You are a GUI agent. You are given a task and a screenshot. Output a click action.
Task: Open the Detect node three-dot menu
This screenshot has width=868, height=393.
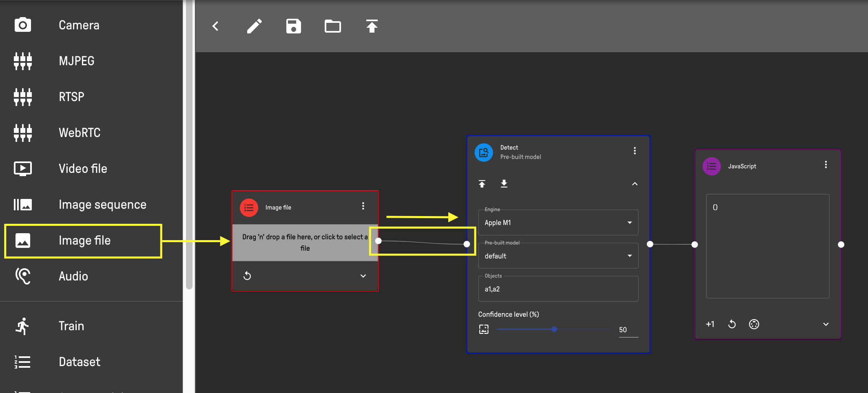click(x=635, y=151)
